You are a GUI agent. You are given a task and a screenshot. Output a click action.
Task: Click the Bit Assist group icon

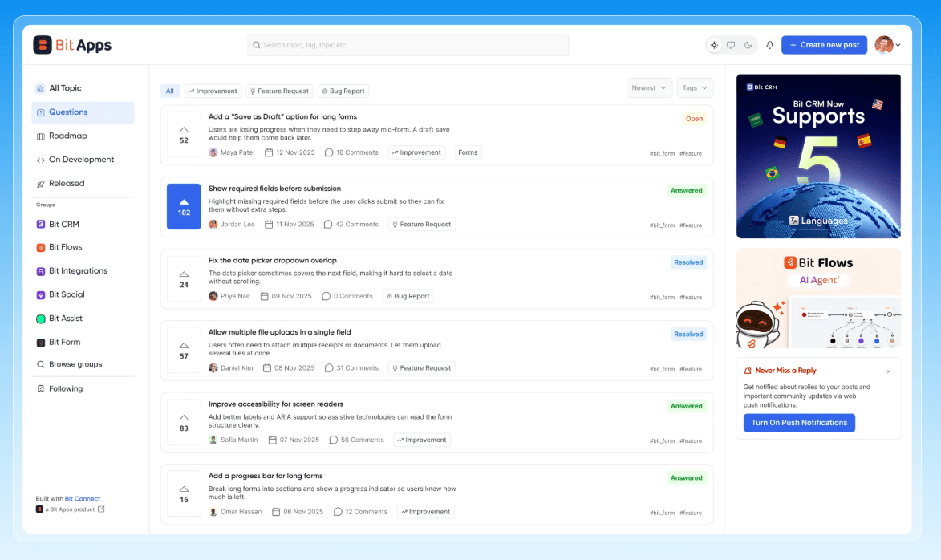[x=41, y=319]
